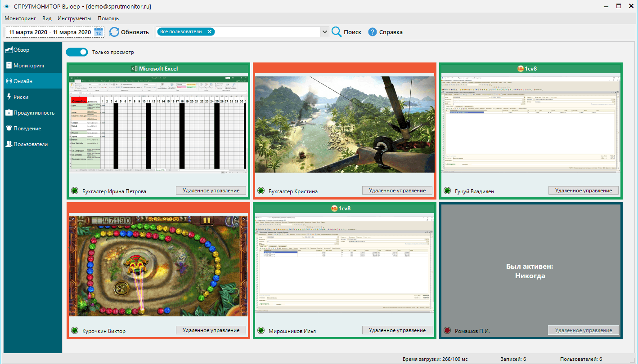Start Удаленное управление for Гуцуй Владилен
Screen dimensions: 638x364
click(x=584, y=191)
